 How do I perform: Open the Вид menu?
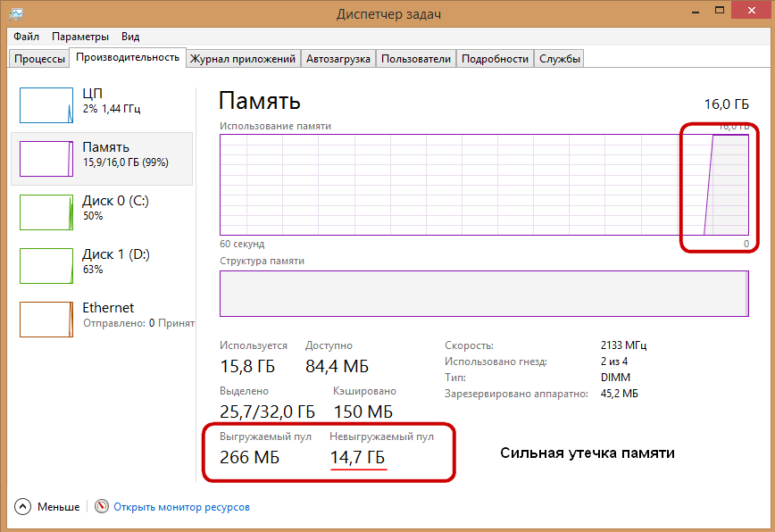tap(131, 37)
